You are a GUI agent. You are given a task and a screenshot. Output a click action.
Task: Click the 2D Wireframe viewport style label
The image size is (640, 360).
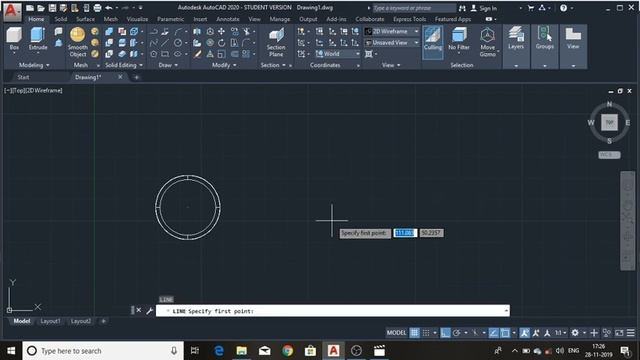[44, 91]
